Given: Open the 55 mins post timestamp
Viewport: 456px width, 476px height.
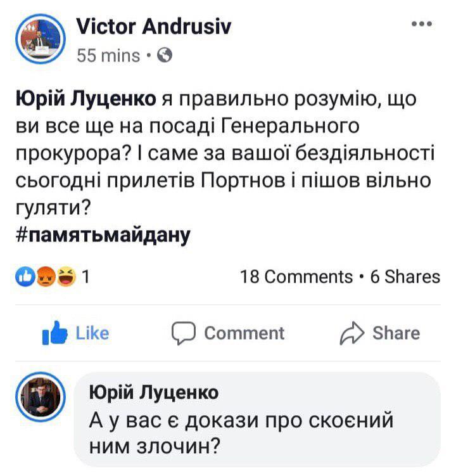Looking at the screenshot, I should (x=108, y=56).
